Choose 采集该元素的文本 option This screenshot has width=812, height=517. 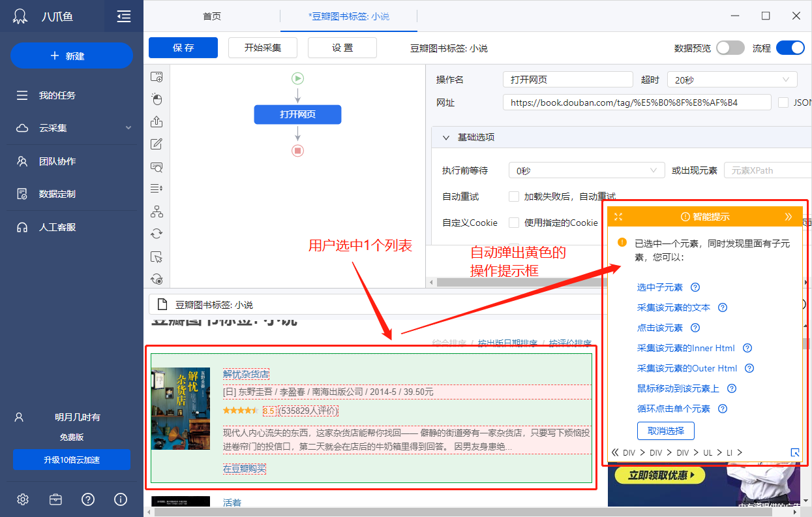(x=674, y=307)
